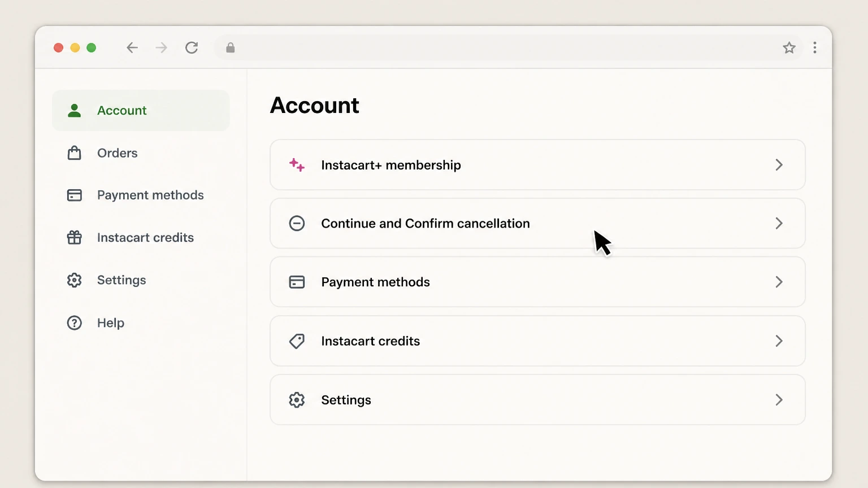Viewport: 868px width, 488px height.
Task: Reload the page with refresh icon
Action: [x=192, y=47]
